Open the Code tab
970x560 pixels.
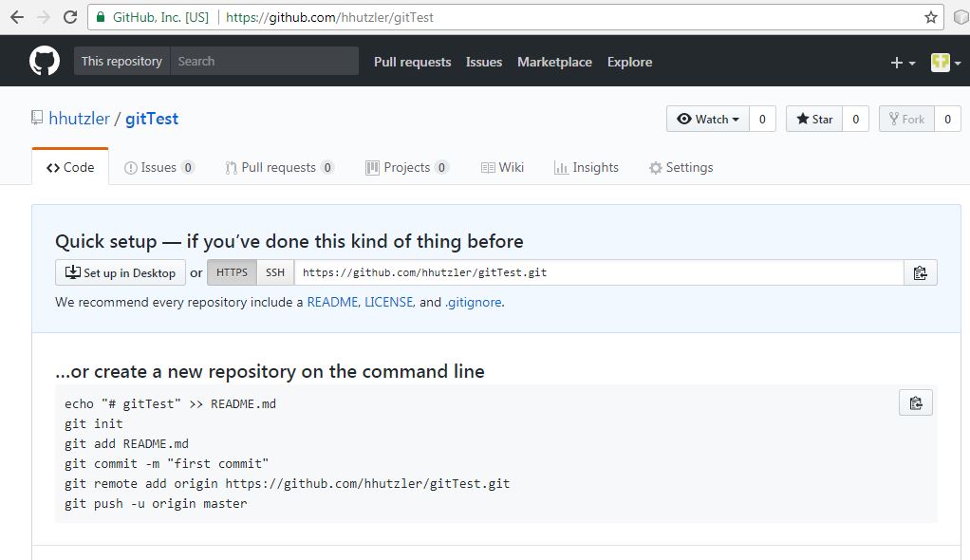[70, 167]
